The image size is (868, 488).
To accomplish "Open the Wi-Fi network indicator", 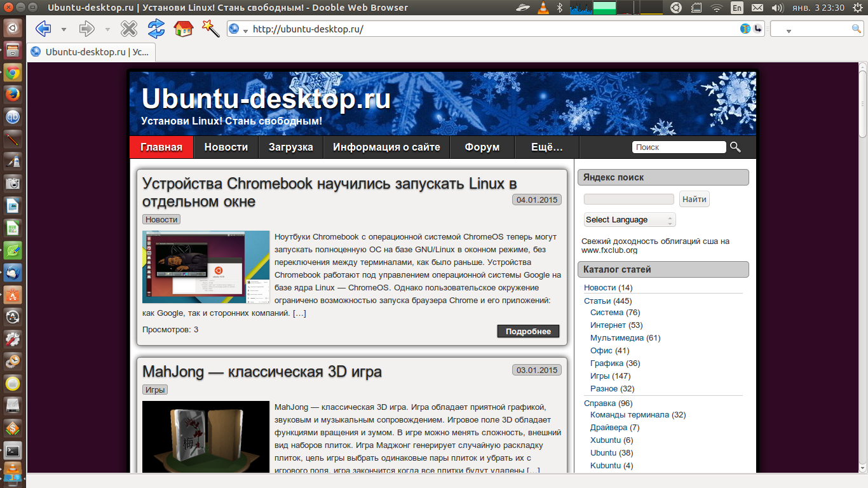I will point(717,8).
